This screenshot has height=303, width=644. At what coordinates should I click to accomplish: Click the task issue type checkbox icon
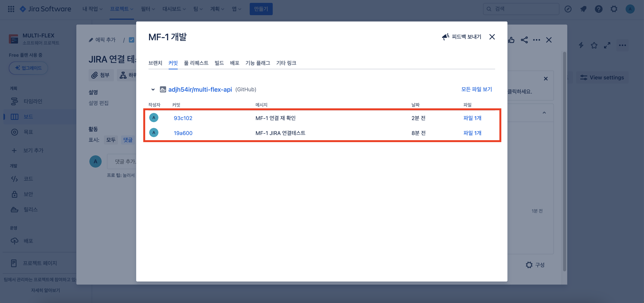coord(132,40)
